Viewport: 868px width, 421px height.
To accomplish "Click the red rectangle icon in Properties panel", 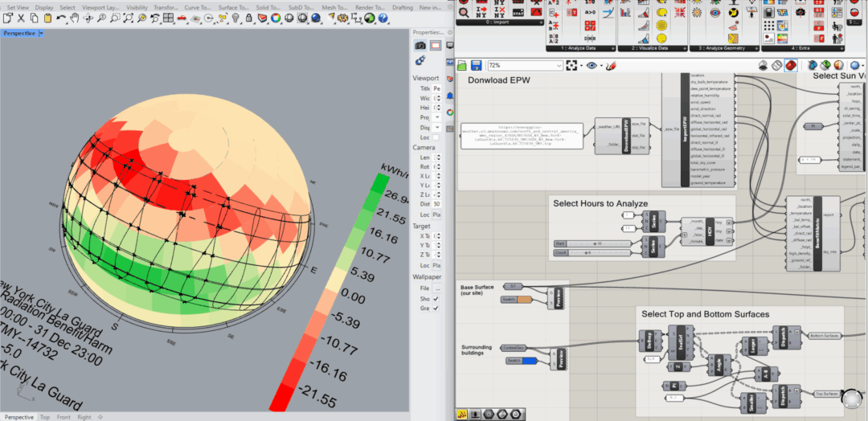I will point(435,45).
